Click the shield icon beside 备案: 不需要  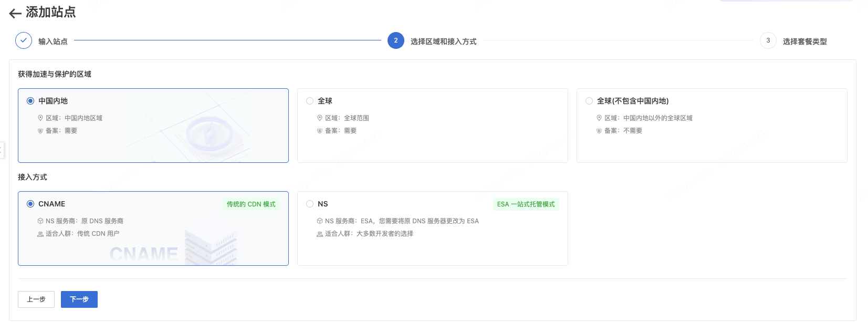click(599, 131)
